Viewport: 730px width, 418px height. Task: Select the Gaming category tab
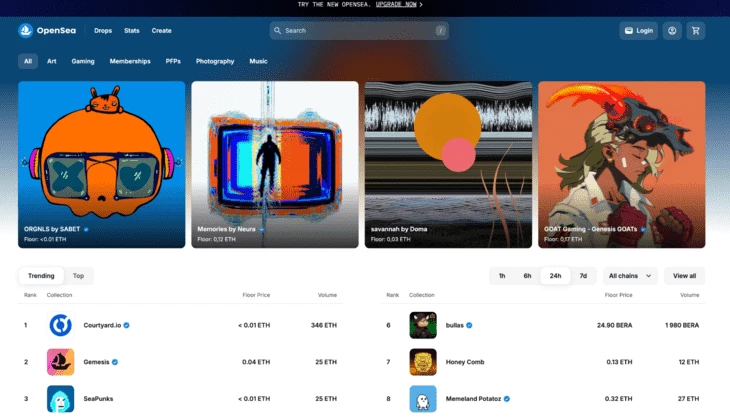[83, 61]
